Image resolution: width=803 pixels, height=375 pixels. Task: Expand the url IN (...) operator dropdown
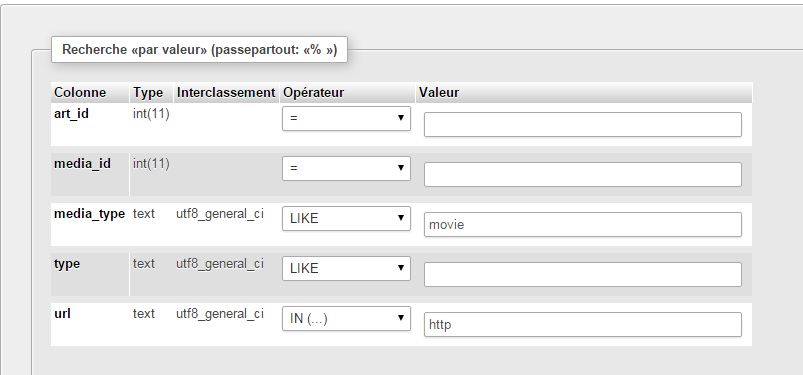click(346, 318)
